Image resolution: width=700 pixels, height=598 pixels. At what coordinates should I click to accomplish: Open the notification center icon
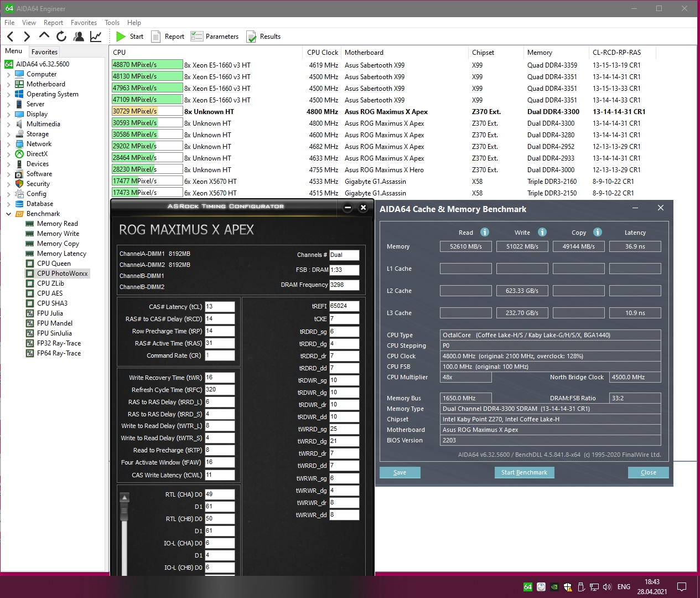pyautogui.click(x=682, y=587)
